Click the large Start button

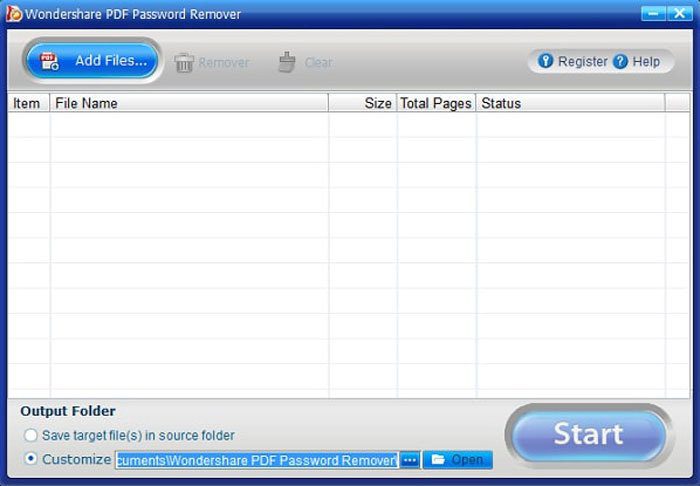pyautogui.click(x=588, y=434)
